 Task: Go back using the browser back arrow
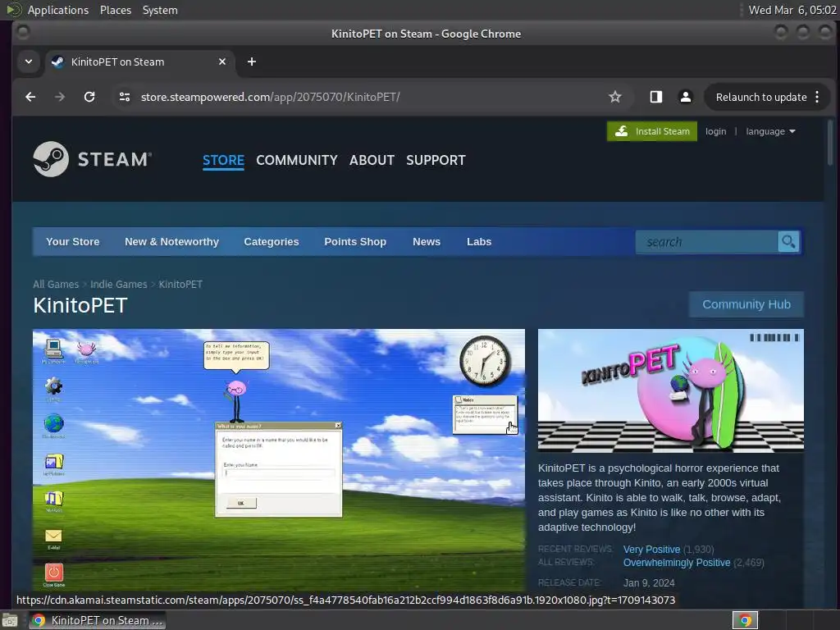(30, 97)
